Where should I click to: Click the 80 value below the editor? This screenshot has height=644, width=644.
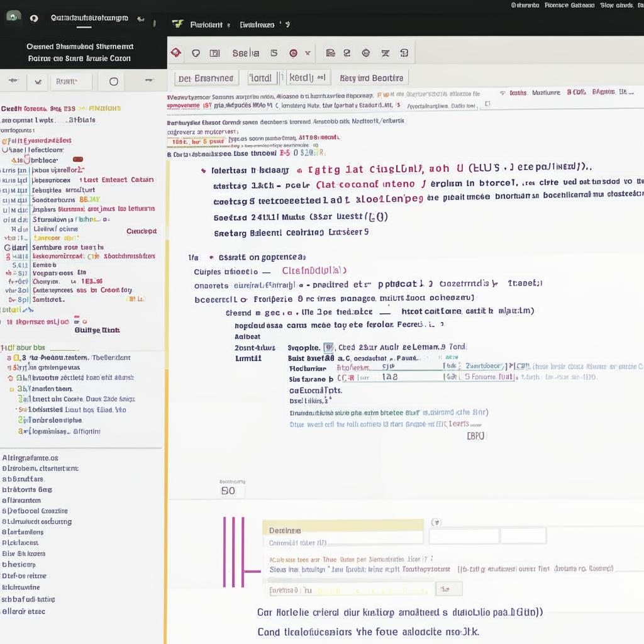coord(228,491)
